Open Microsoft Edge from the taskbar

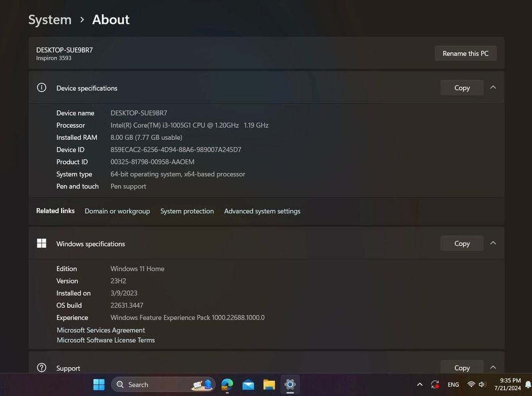(227, 385)
